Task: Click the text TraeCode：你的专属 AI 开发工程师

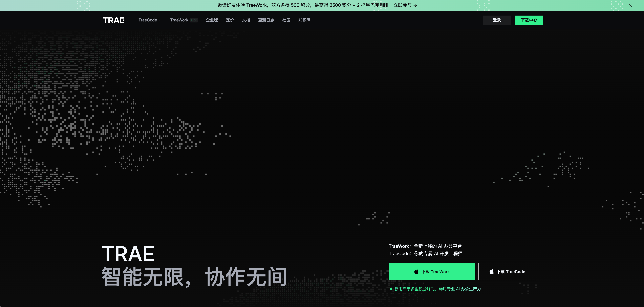Action: pos(426,253)
